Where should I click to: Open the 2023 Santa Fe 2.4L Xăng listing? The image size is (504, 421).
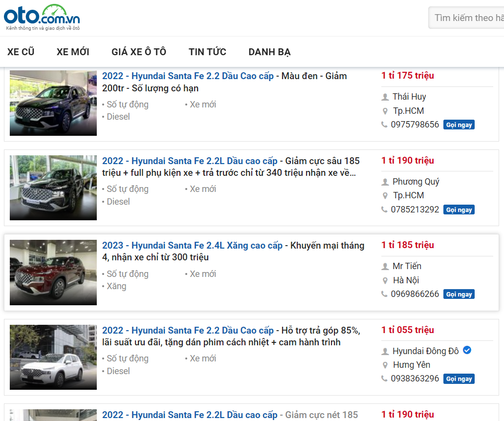tap(192, 246)
